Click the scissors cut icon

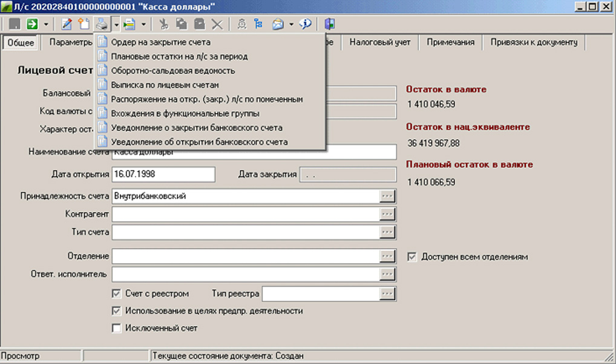point(163,24)
